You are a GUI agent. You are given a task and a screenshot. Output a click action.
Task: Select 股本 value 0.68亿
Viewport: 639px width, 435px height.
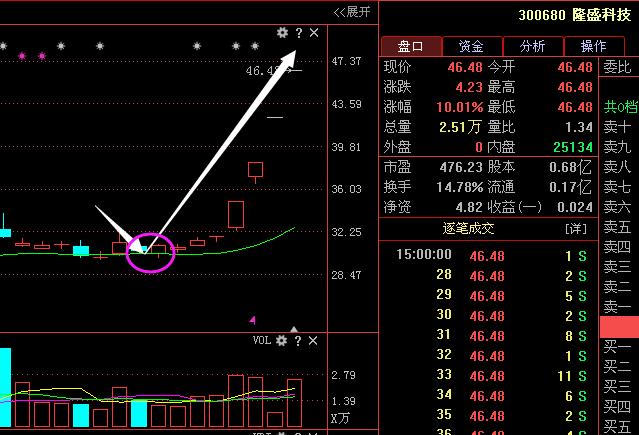pyautogui.click(x=571, y=167)
